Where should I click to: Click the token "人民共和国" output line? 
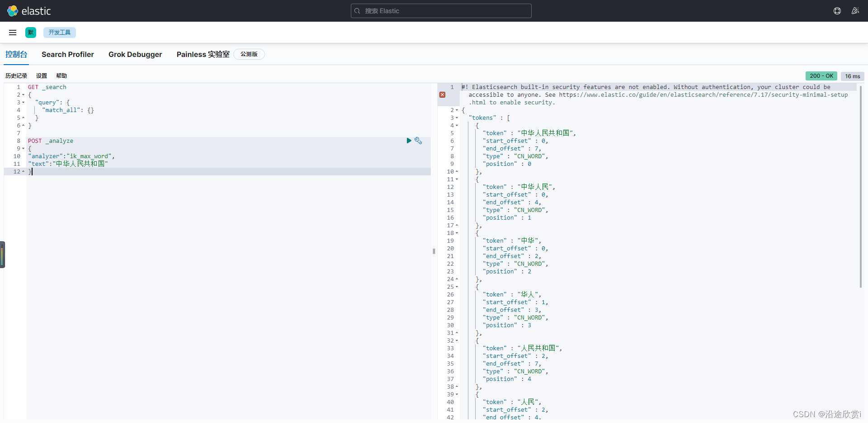[x=522, y=348]
